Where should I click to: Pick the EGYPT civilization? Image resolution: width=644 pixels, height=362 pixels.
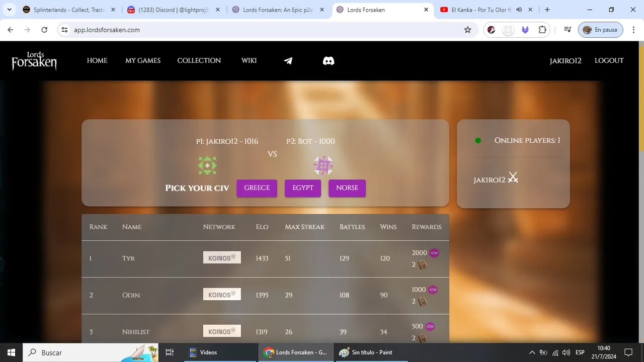pyautogui.click(x=303, y=188)
